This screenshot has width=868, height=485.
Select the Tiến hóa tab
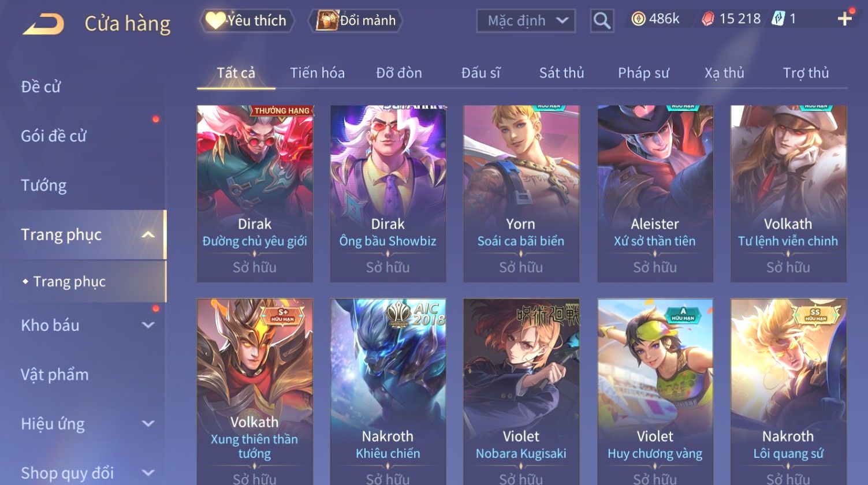[x=317, y=73]
